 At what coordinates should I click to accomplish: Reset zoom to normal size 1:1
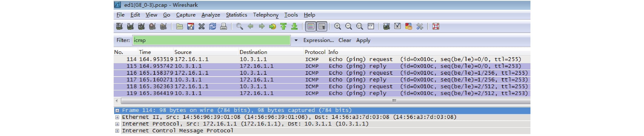360,26
